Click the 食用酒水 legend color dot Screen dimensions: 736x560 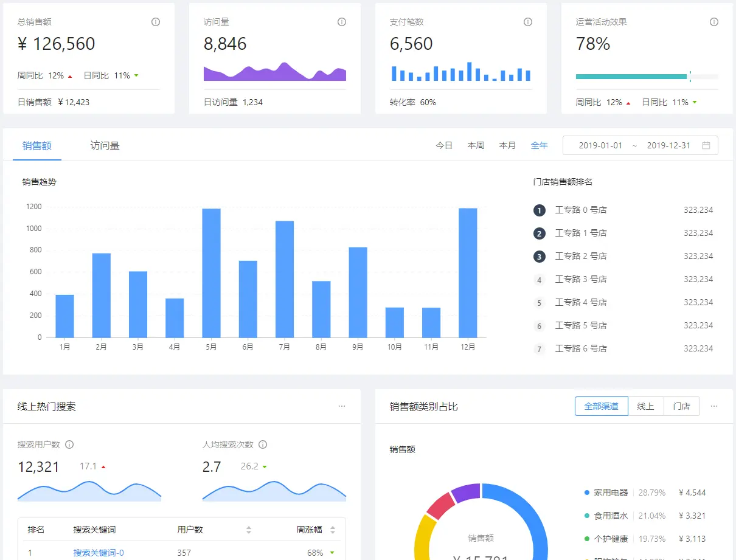(x=586, y=516)
